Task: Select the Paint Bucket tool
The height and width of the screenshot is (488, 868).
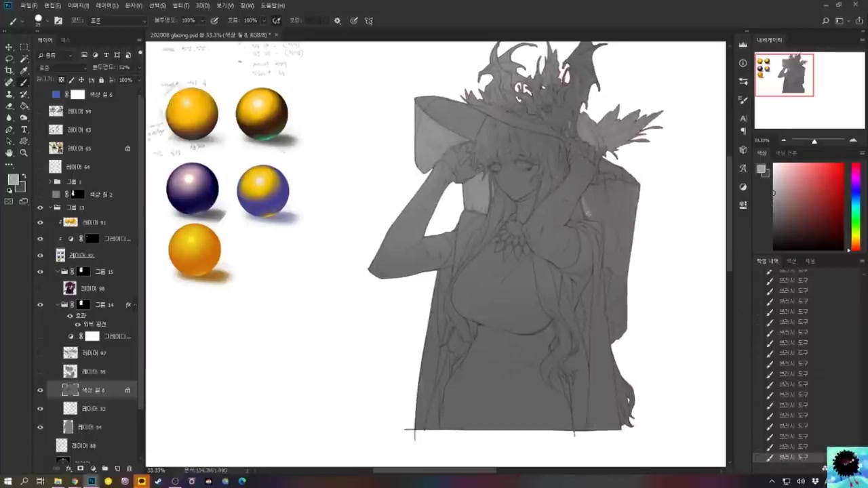Action: [x=24, y=106]
